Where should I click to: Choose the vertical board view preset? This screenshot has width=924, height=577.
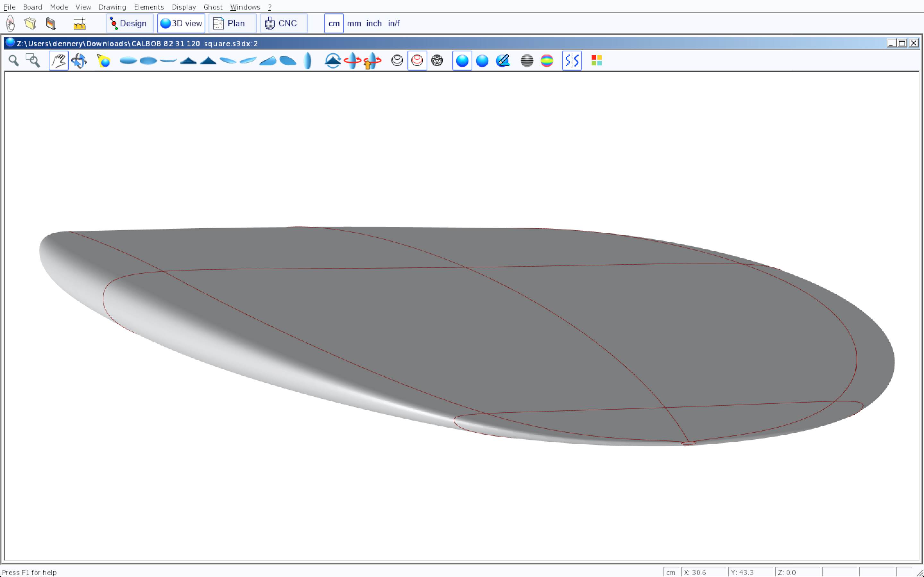click(x=307, y=61)
